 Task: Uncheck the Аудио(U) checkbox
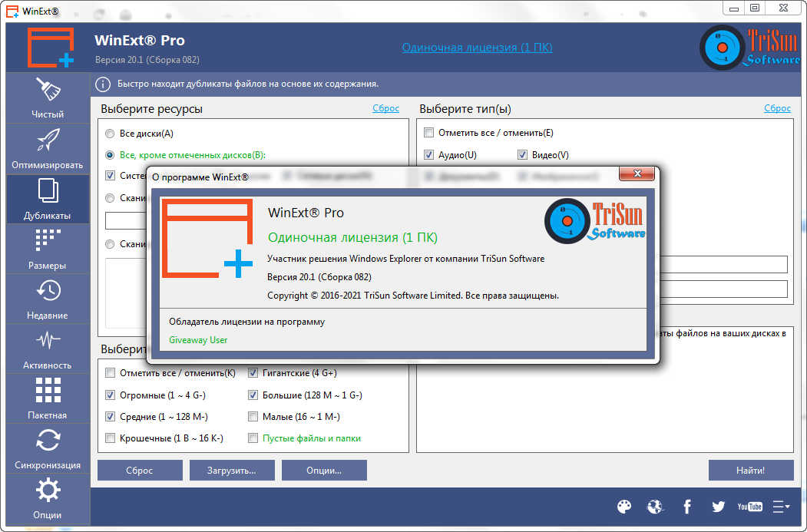428,155
